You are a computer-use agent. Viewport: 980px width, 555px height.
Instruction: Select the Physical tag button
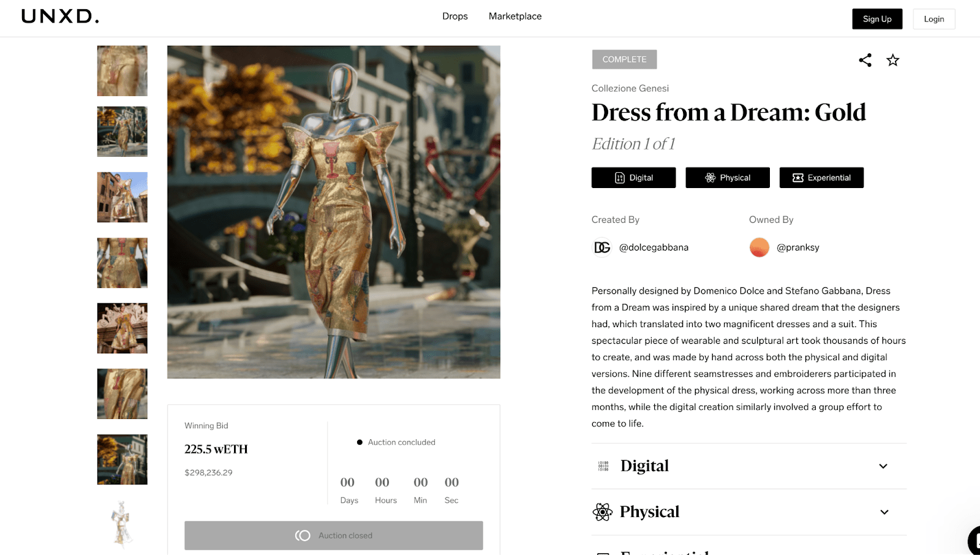727,178
